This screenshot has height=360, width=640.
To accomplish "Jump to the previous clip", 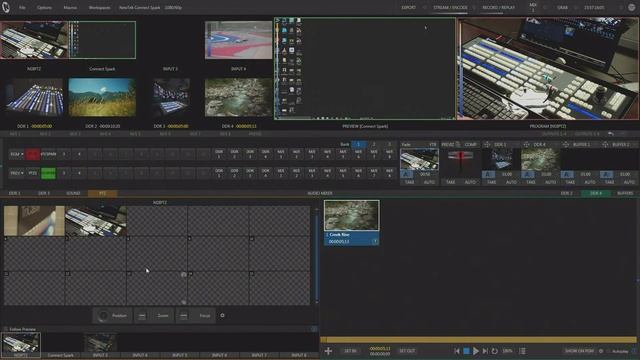I will 457,351.
